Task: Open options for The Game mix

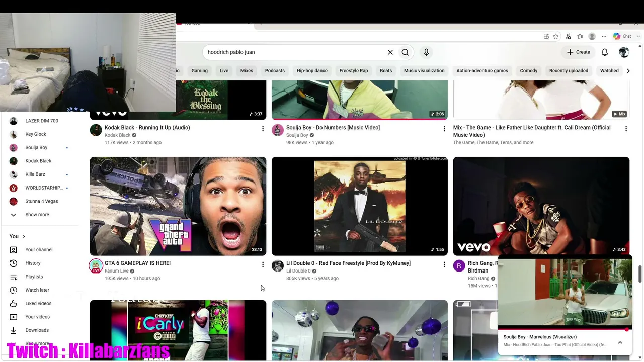Action: click(x=626, y=129)
